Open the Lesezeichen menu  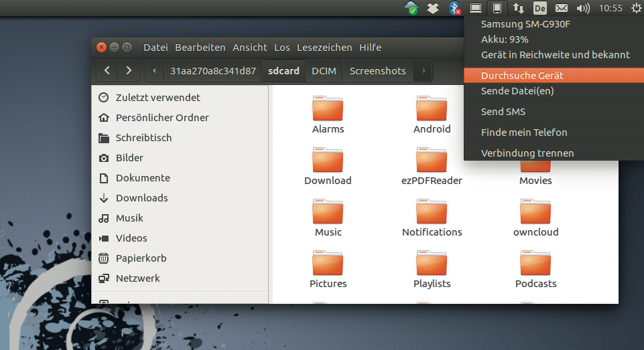click(x=324, y=48)
